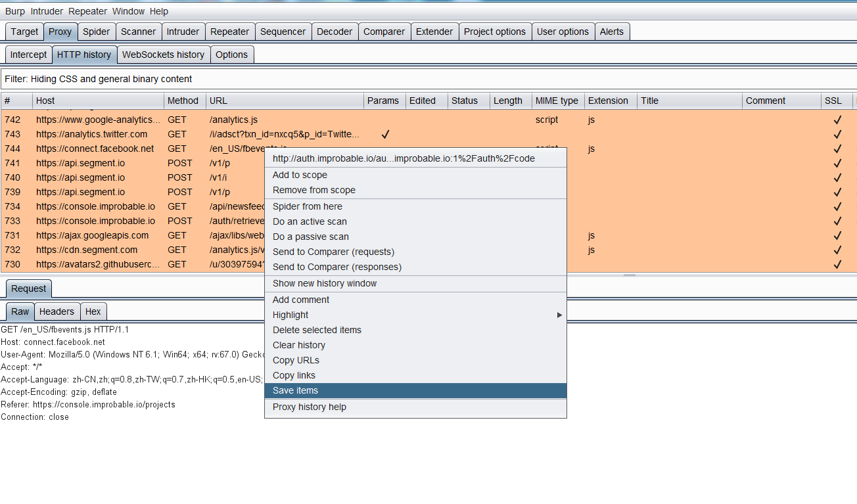
Task: Click the filter bar to edit filters
Action: (428, 79)
